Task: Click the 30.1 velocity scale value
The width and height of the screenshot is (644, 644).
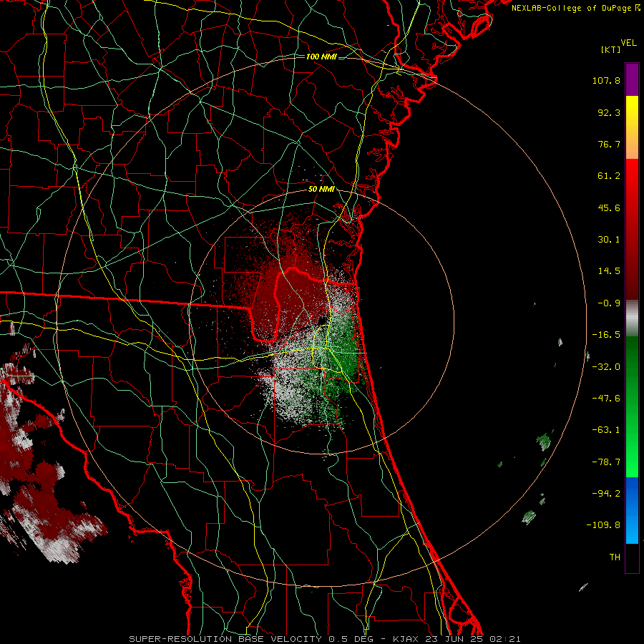Action: coord(609,240)
